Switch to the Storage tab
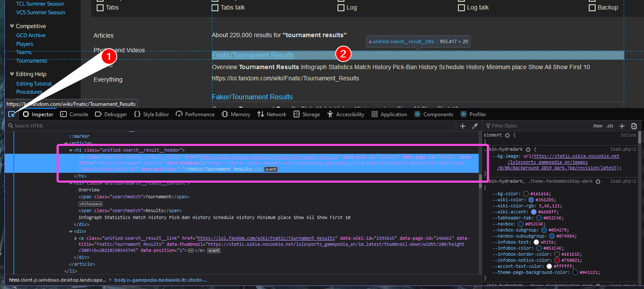The width and height of the screenshot is (644, 289). 306,114
